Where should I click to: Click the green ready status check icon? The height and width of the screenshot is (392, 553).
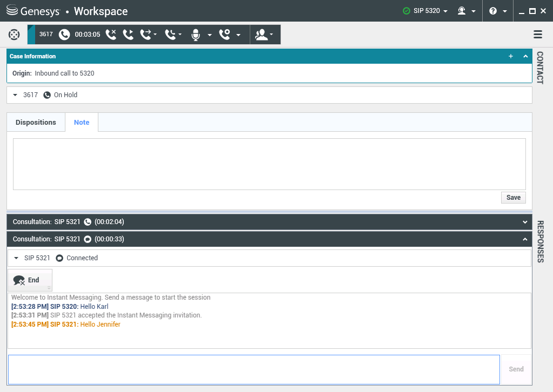click(x=407, y=11)
